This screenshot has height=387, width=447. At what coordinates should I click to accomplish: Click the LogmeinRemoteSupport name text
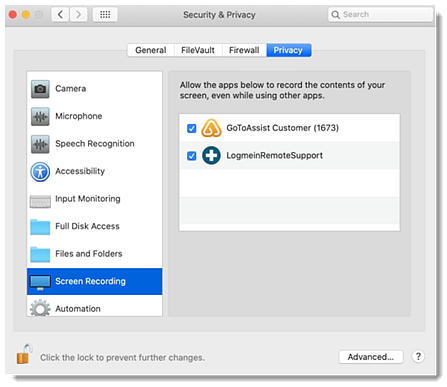click(x=274, y=156)
